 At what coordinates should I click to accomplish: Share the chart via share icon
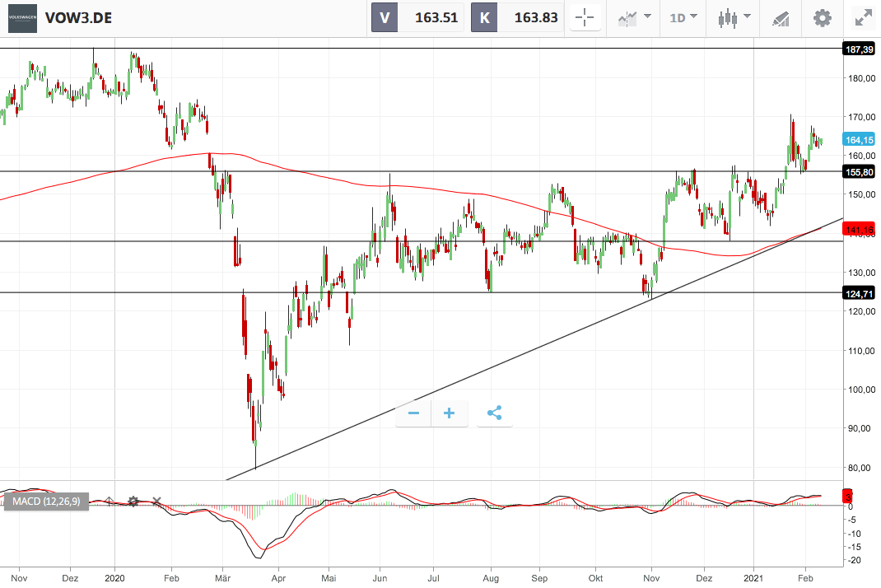click(495, 413)
